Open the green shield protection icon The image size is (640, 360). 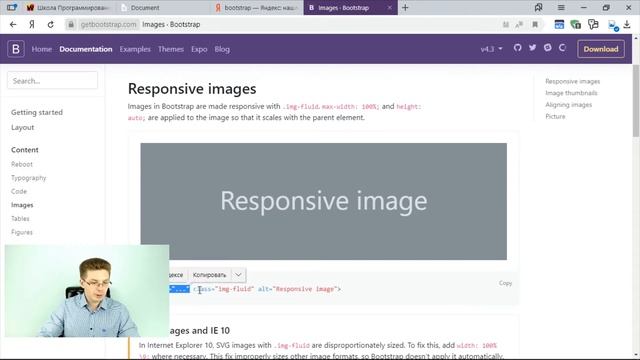576,24
